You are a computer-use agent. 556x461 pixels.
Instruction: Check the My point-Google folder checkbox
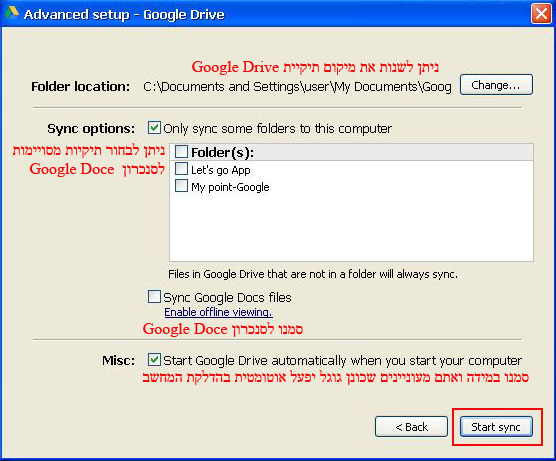[x=181, y=185]
